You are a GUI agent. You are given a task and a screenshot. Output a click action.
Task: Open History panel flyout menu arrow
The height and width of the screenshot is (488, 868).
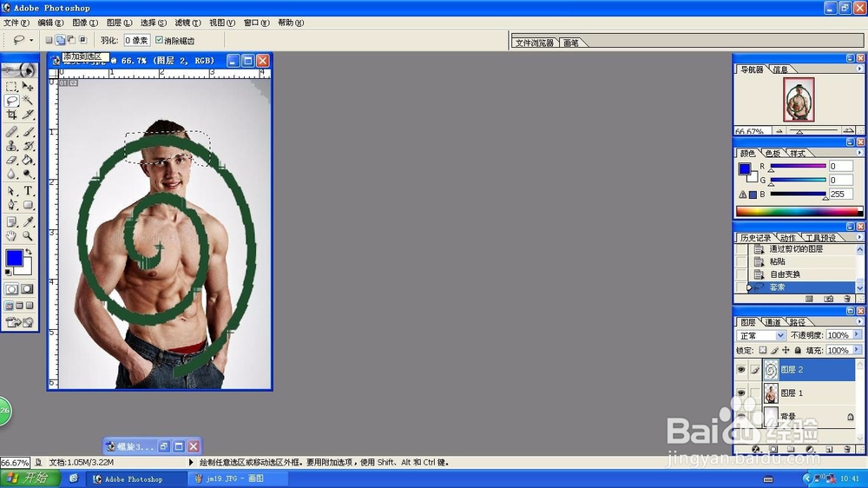click(x=859, y=237)
